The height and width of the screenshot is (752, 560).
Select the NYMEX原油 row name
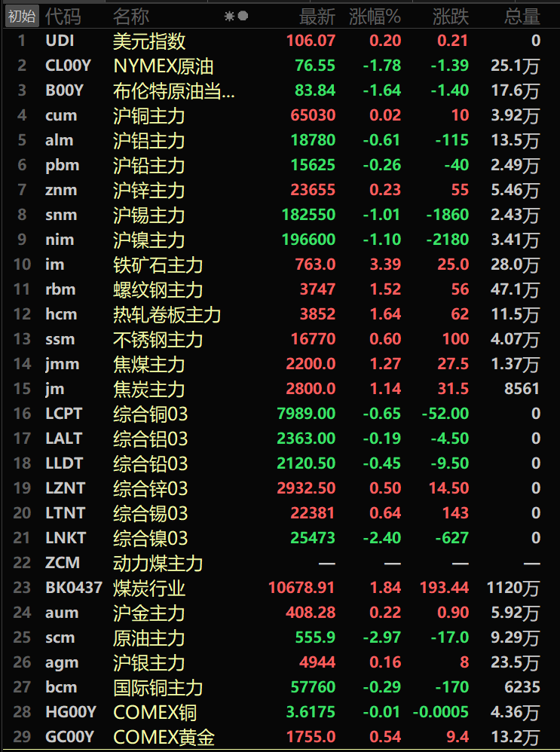[x=163, y=66]
